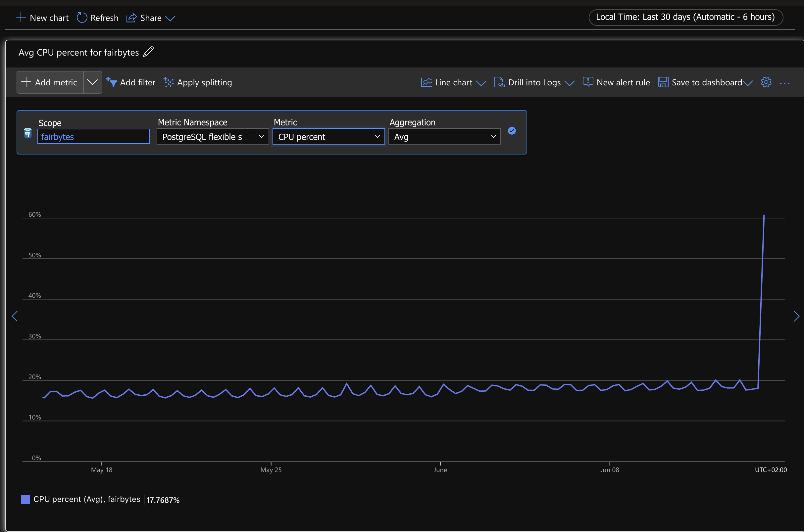Open the Avg Aggregation dropdown
The height and width of the screenshot is (532, 804).
[x=444, y=136]
